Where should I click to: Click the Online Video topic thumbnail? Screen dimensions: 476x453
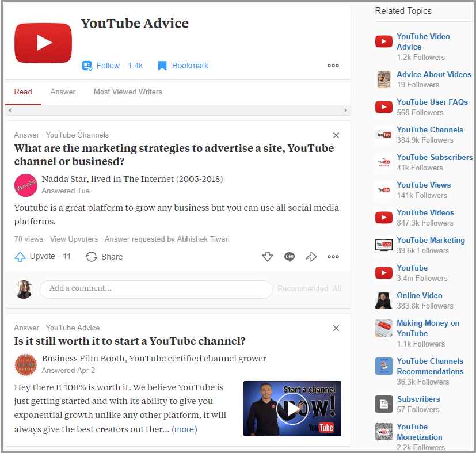coord(384,300)
